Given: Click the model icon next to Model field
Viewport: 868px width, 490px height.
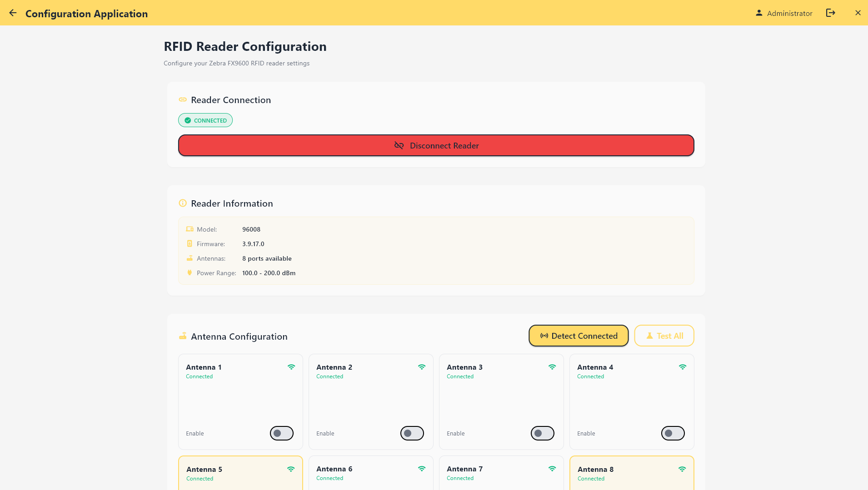Looking at the screenshot, I should coord(190,229).
